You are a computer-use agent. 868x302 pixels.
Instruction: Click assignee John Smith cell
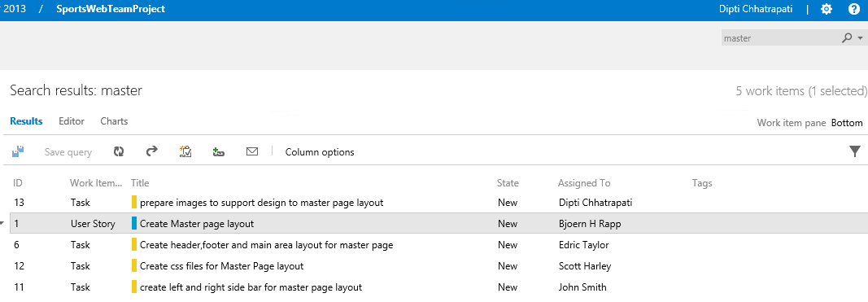tap(583, 287)
